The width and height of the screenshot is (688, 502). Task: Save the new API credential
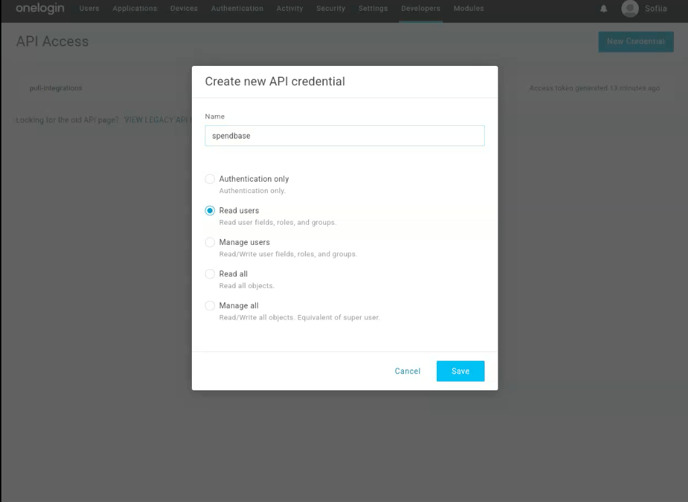point(460,371)
